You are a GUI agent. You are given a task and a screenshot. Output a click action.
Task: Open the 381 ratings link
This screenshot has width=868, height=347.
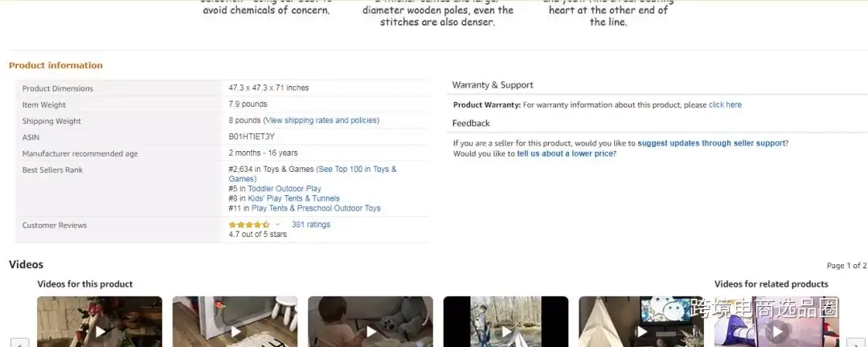click(310, 225)
